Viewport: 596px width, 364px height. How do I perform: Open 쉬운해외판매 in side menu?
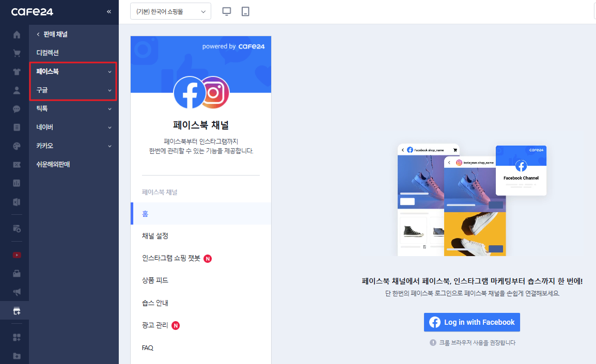(x=53, y=165)
